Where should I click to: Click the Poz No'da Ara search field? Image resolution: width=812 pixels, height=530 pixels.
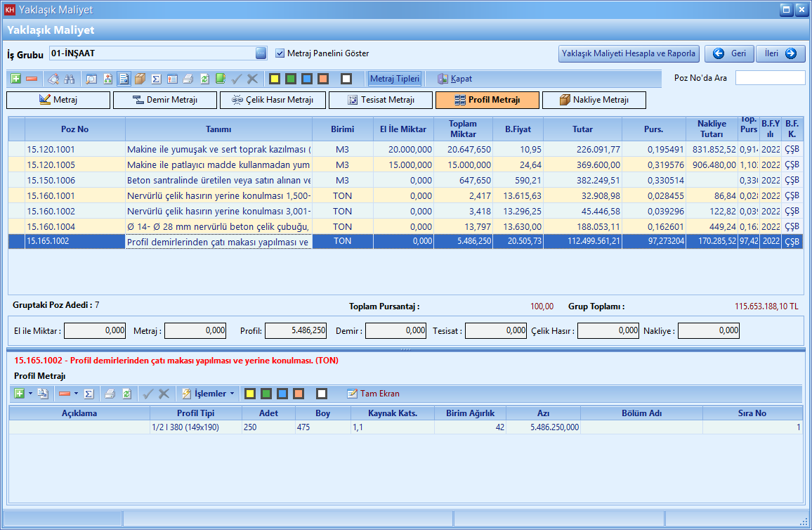tap(770, 78)
